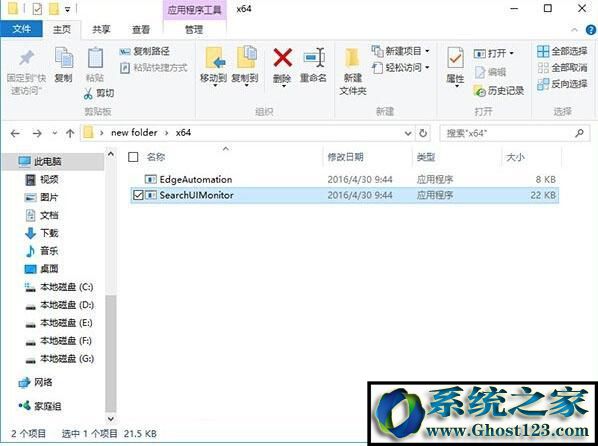The image size is (598, 446).
Task: Click the red Delete (删除) icon
Action: (283, 58)
